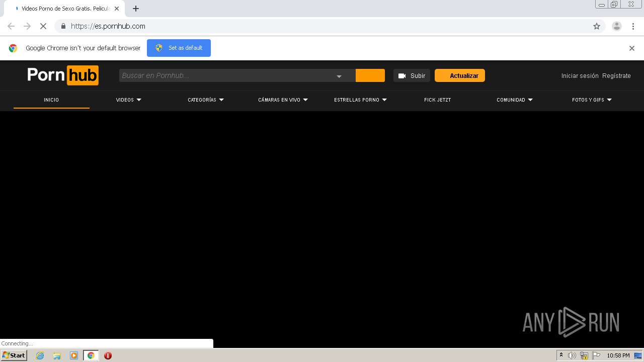Click the address bar URL
The image size is (644, 362).
pyautogui.click(x=108, y=26)
